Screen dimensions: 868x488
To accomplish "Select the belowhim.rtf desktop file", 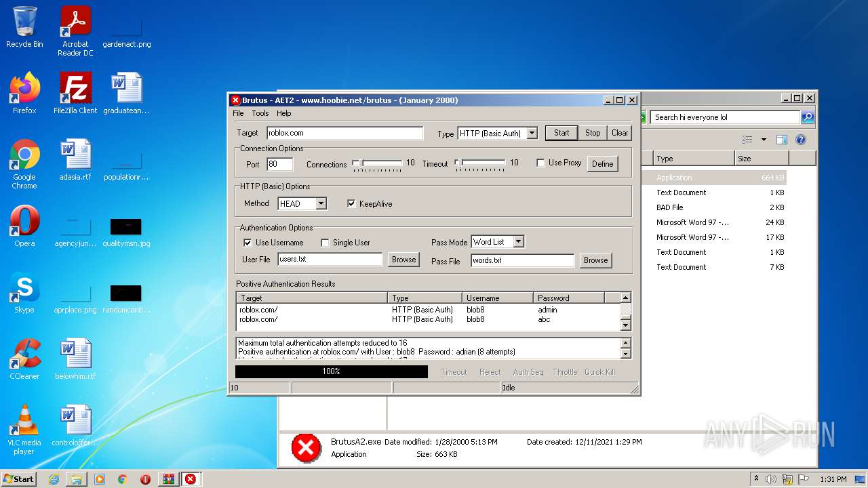I will tap(75, 359).
